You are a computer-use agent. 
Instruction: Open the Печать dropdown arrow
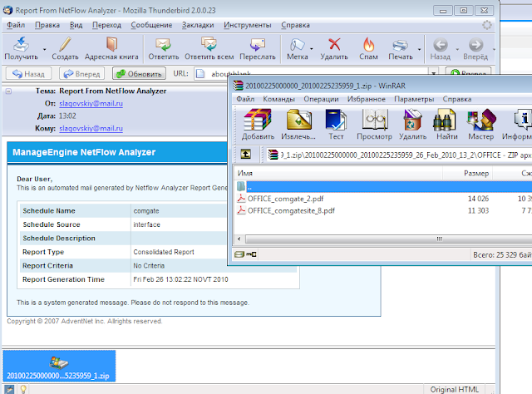coord(419,50)
